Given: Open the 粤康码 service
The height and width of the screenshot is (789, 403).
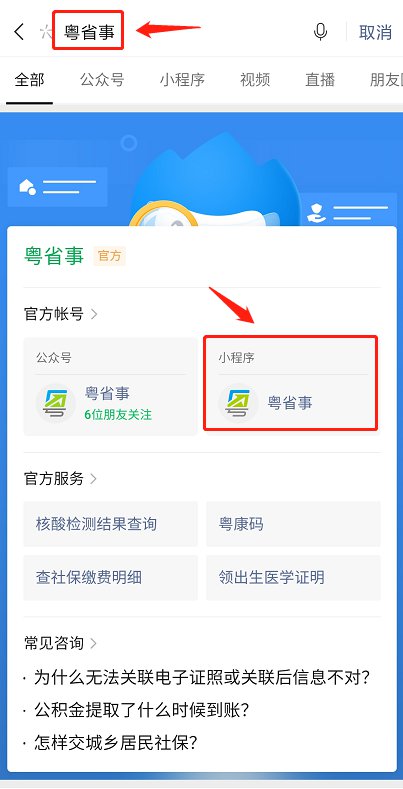Looking at the screenshot, I should coord(293,524).
